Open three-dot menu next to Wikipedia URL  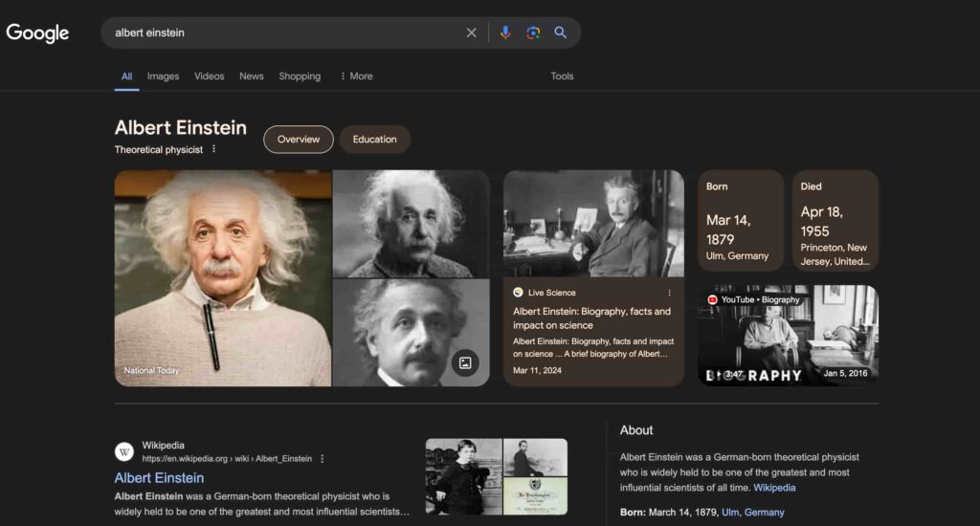pyautogui.click(x=323, y=459)
